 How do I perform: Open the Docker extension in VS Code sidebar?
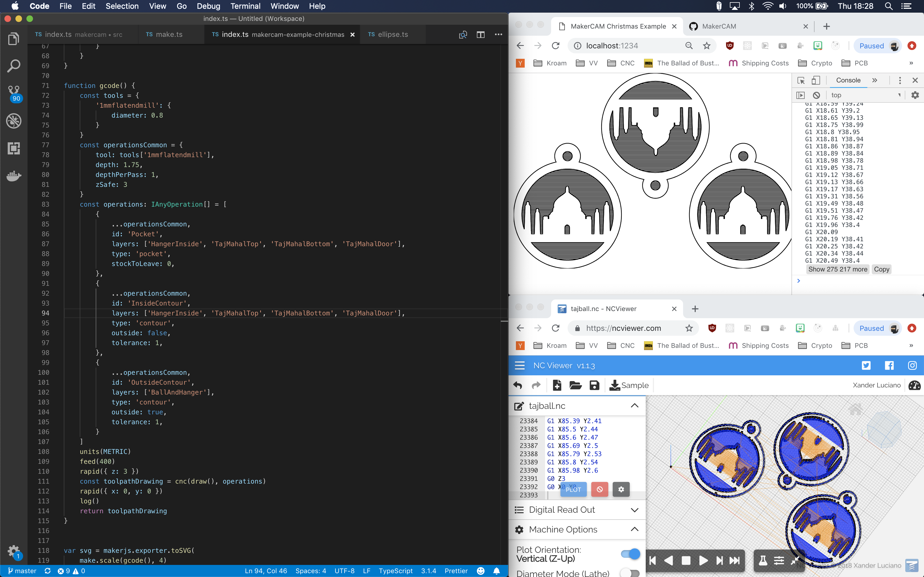pos(14,176)
